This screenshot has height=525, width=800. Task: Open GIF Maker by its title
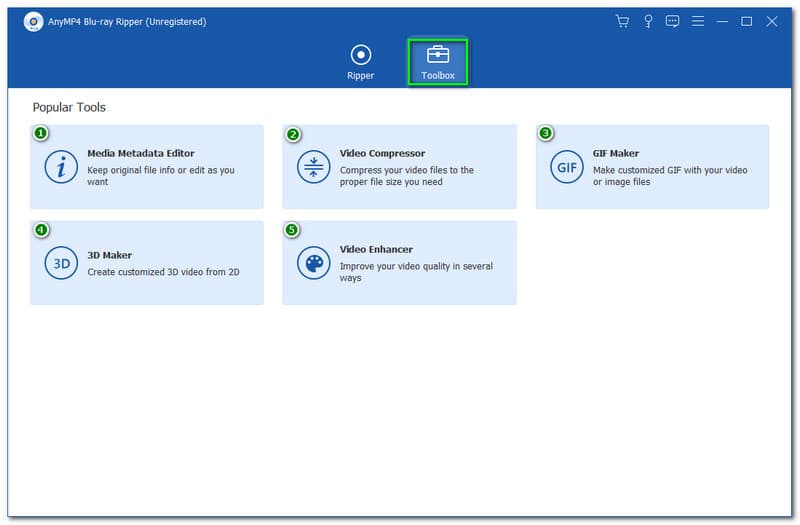click(616, 154)
